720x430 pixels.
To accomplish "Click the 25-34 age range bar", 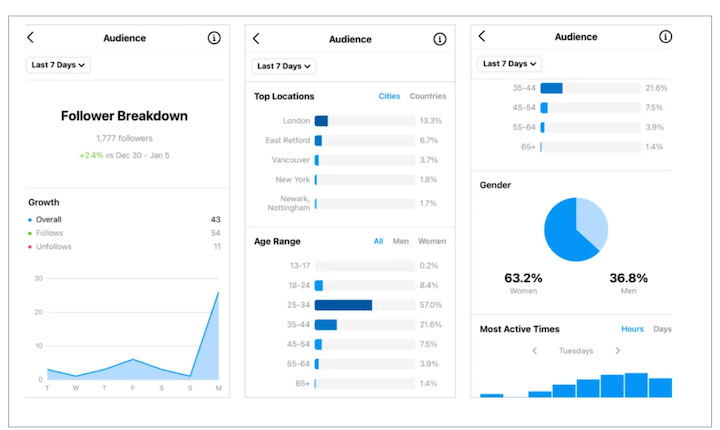I will [343, 305].
